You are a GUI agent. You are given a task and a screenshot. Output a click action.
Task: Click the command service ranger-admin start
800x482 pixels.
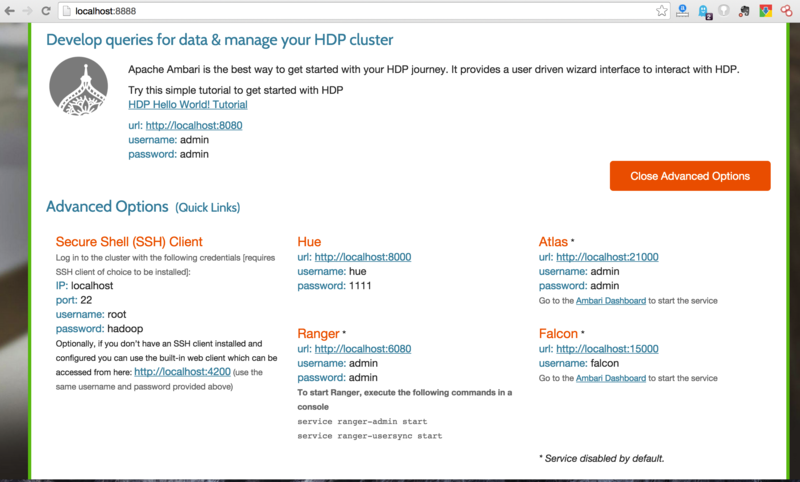pos(362,422)
